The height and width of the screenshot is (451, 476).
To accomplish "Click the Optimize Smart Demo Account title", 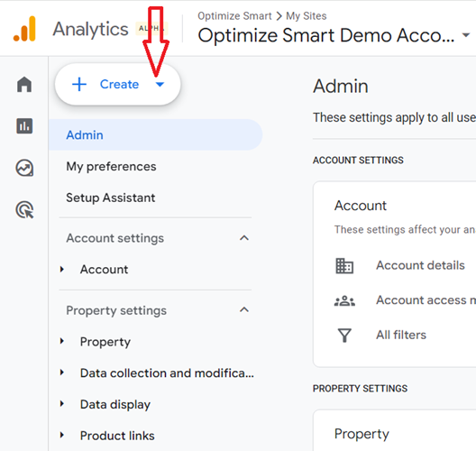I will 326,35.
